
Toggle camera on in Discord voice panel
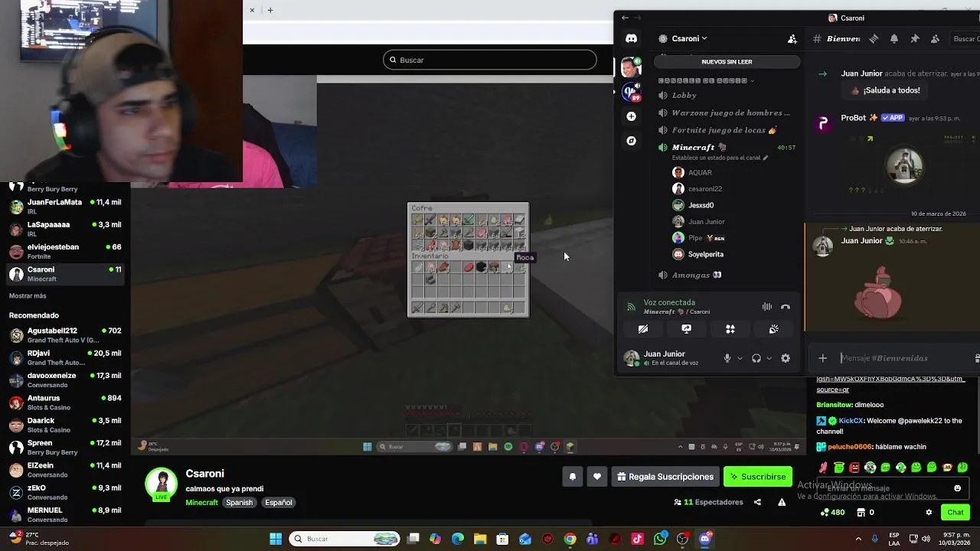(x=642, y=329)
